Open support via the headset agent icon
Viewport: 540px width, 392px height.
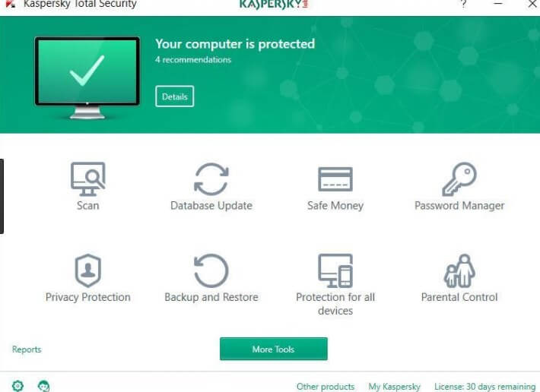[44, 386]
